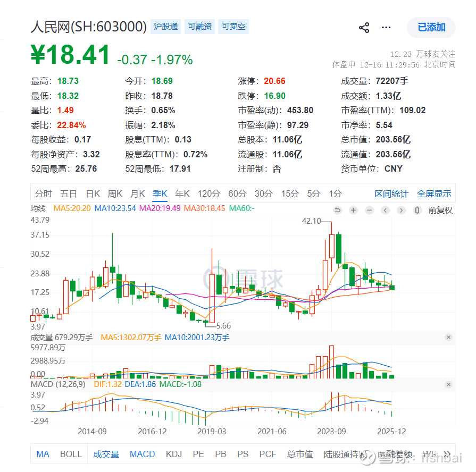Viewport: 476px width, 472px height.
Task: Open 全屏显示 fullscreen view
Action: (x=434, y=193)
